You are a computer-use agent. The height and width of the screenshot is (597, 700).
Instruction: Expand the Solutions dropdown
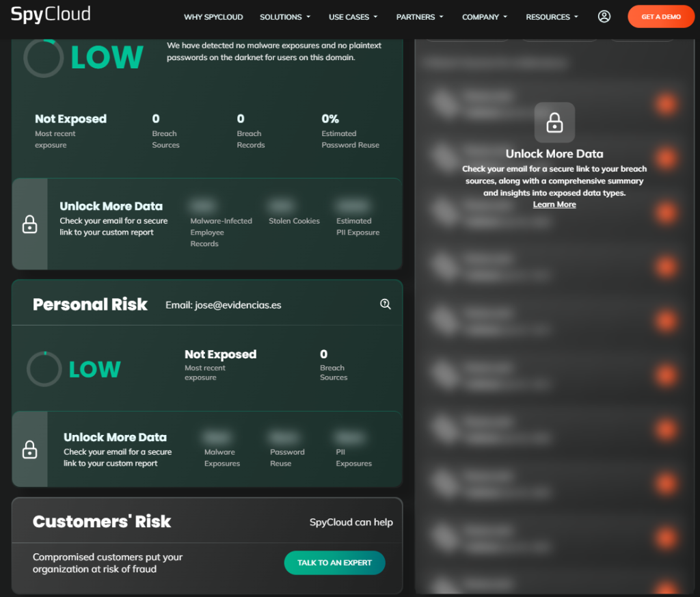coord(285,17)
